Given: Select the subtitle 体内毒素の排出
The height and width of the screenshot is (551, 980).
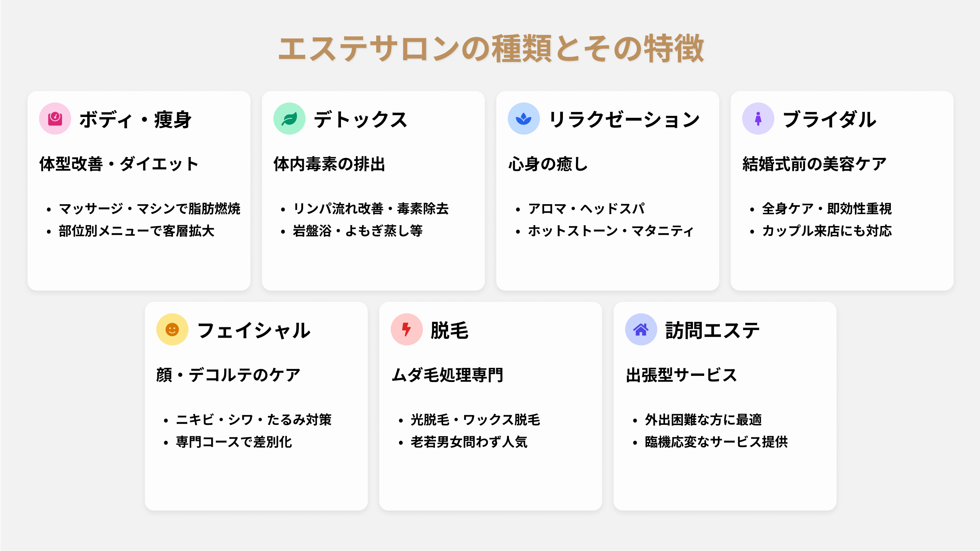Looking at the screenshot, I should tap(329, 164).
